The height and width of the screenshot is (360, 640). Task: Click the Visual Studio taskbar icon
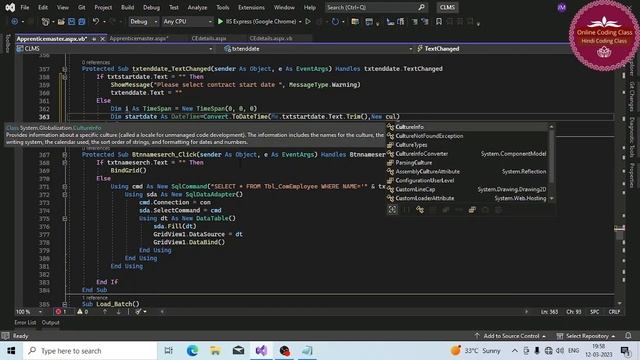262,351
